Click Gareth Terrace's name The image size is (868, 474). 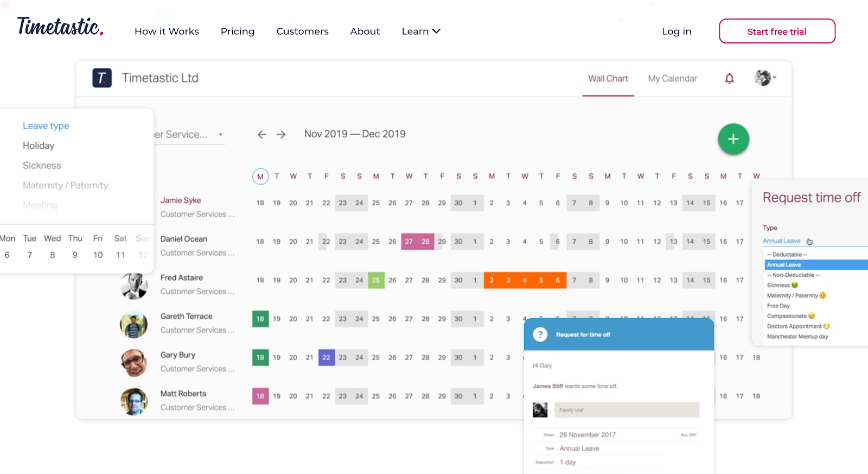click(186, 316)
